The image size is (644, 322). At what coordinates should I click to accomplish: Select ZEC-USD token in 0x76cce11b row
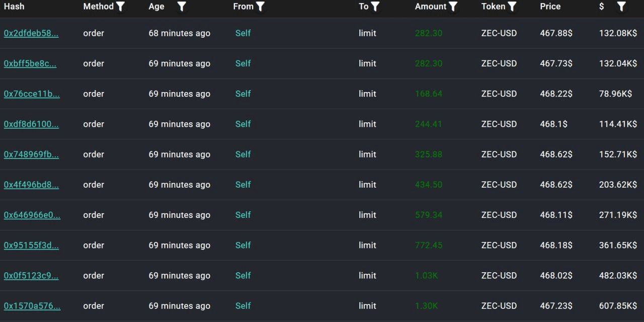pos(499,94)
